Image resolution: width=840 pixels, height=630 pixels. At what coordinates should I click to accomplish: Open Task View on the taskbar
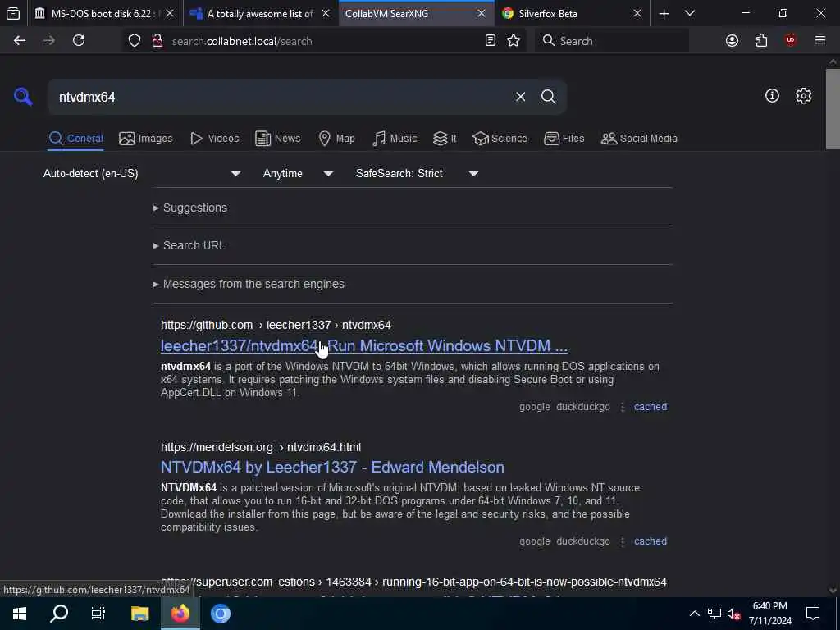[98, 614]
